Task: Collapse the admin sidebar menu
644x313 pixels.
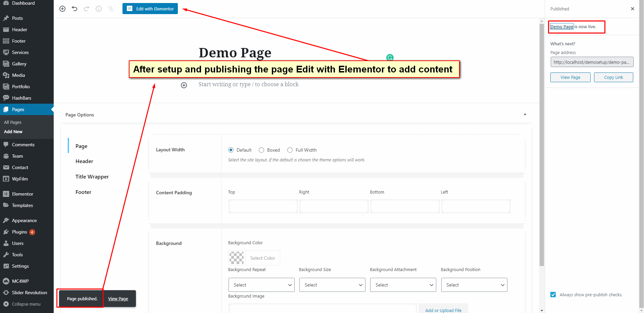Action: tap(27, 304)
